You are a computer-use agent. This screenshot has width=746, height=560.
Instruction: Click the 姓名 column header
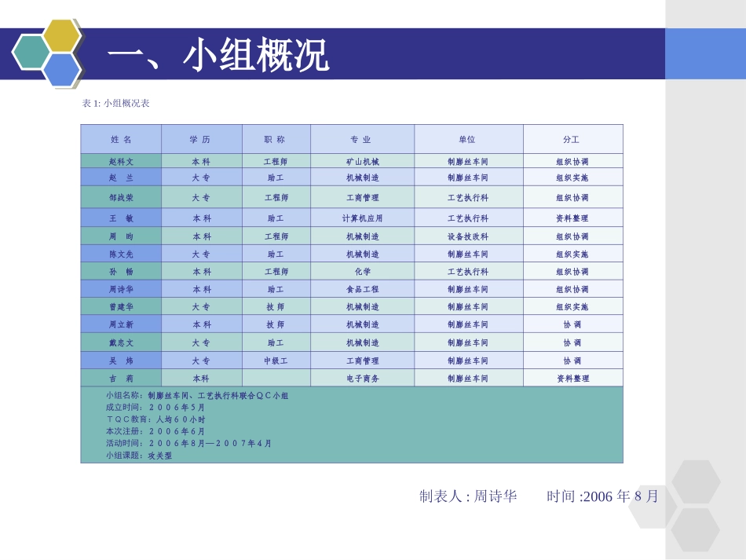[121, 139]
